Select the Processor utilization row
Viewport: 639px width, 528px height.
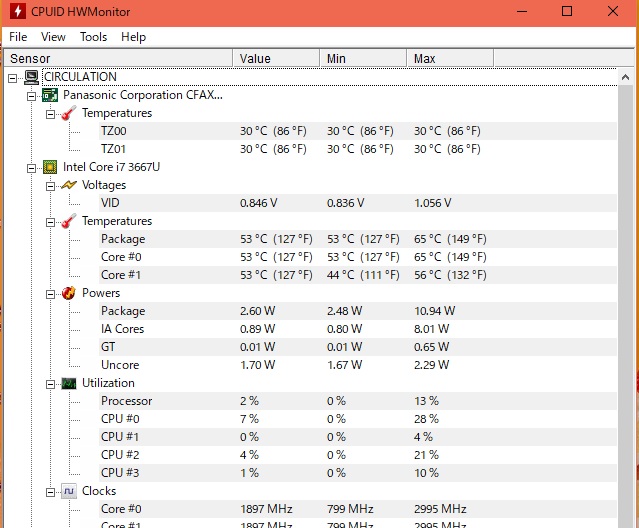pyautogui.click(x=358, y=401)
